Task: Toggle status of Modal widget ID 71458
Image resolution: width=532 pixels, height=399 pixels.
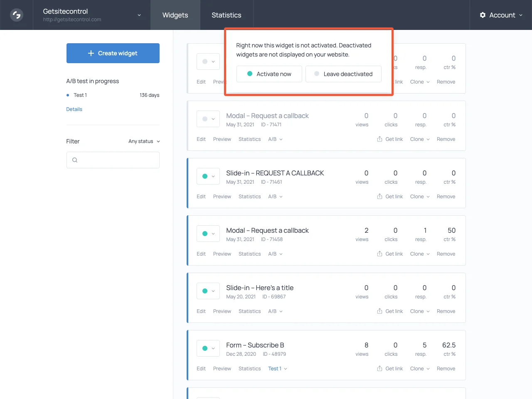Action: tap(208, 234)
